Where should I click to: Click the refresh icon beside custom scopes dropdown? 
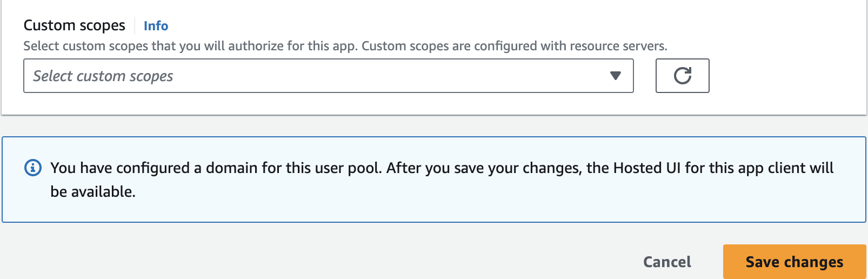tap(682, 76)
